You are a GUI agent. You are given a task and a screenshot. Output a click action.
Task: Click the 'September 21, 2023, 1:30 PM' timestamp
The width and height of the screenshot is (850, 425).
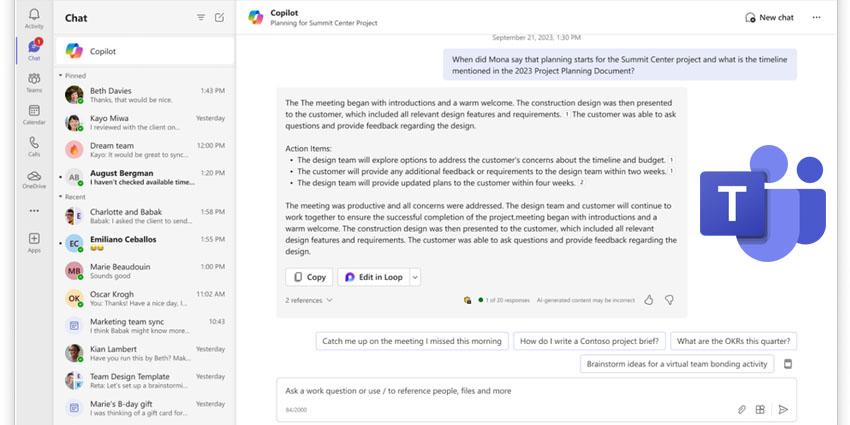click(536, 38)
